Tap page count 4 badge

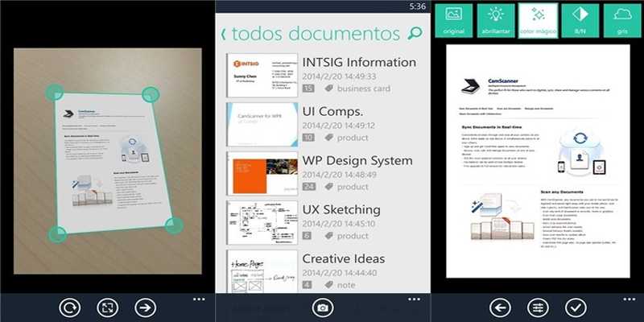(307, 285)
